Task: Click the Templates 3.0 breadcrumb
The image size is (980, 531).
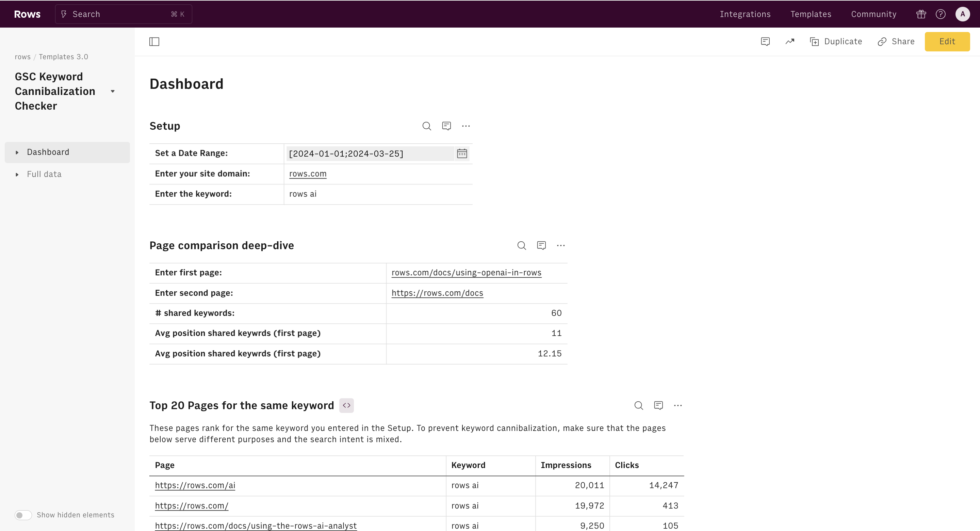Action: pyautogui.click(x=64, y=57)
